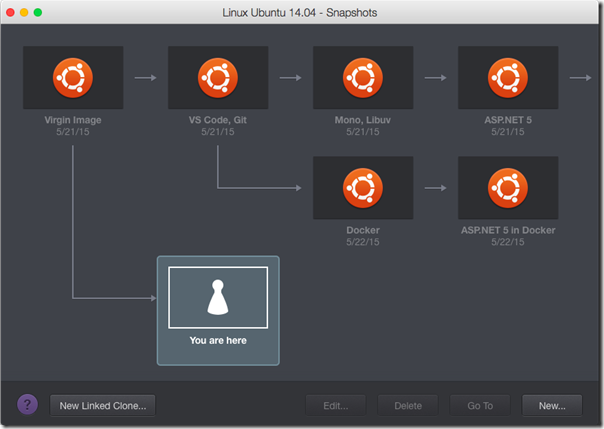Click the 'Mono, Libuv' label text
Screen dimensions: 604x429
tap(363, 120)
